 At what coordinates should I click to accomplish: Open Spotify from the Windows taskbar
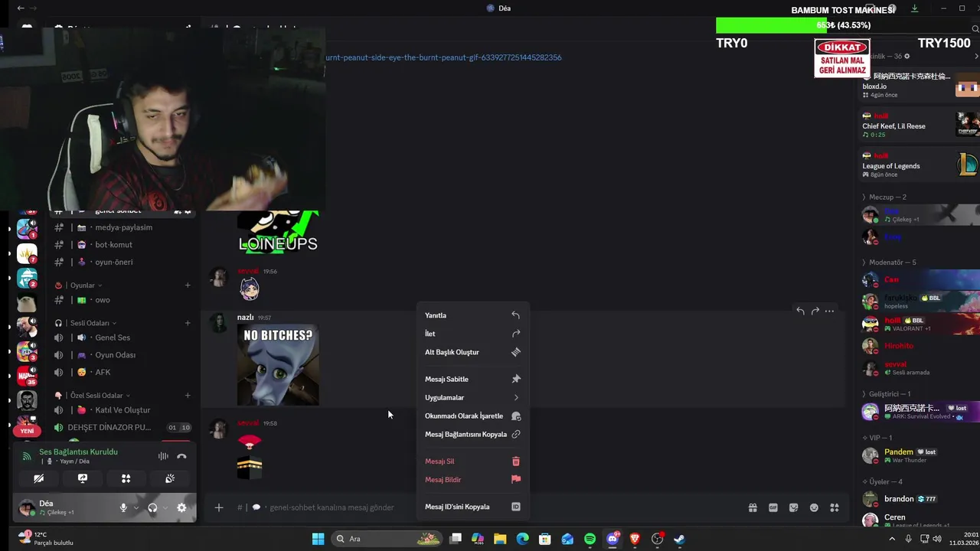click(x=590, y=539)
